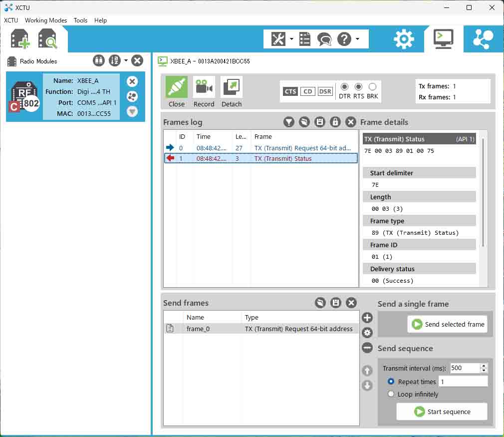Move selected frame up in list
504x437 pixels.
(x=367, y=371)
